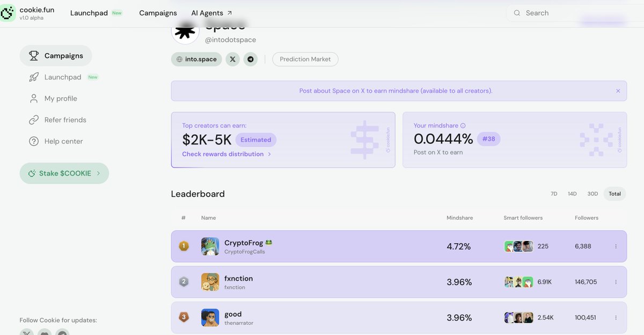Viewport: 644px width, 335px height.
Task: Open fxnction's avatar thumbnail
Action: [210, 282]
